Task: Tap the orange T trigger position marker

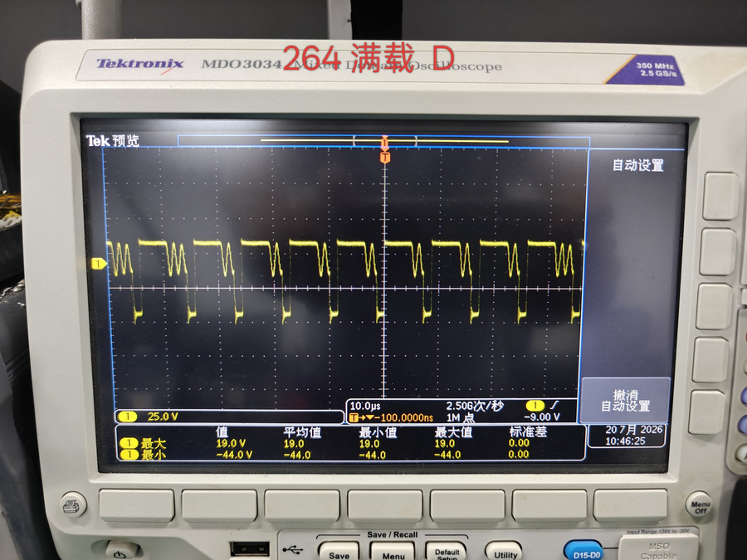Action: (385, 158)
